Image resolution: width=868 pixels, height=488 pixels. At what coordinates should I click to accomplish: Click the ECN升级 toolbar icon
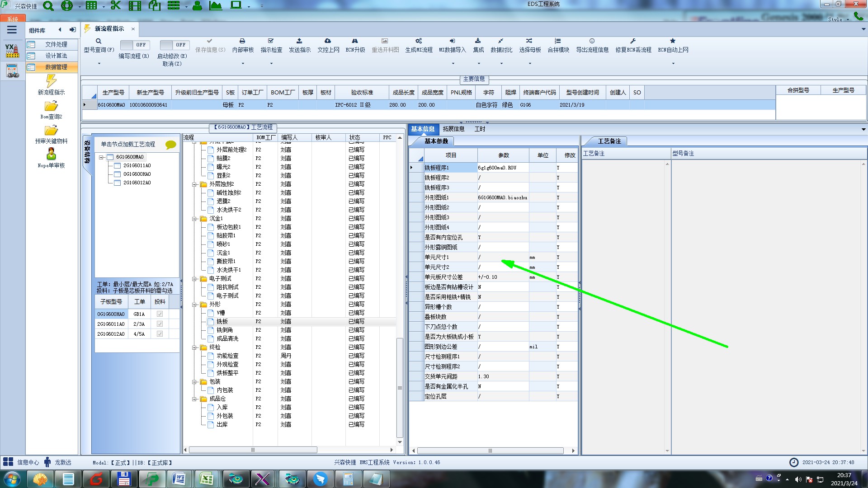pos(355,41)
